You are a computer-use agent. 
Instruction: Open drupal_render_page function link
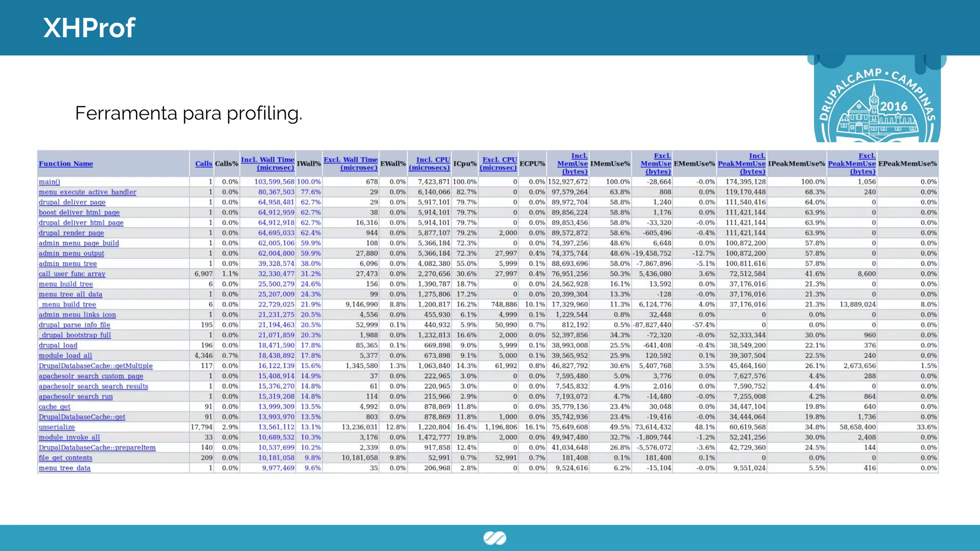71,233
